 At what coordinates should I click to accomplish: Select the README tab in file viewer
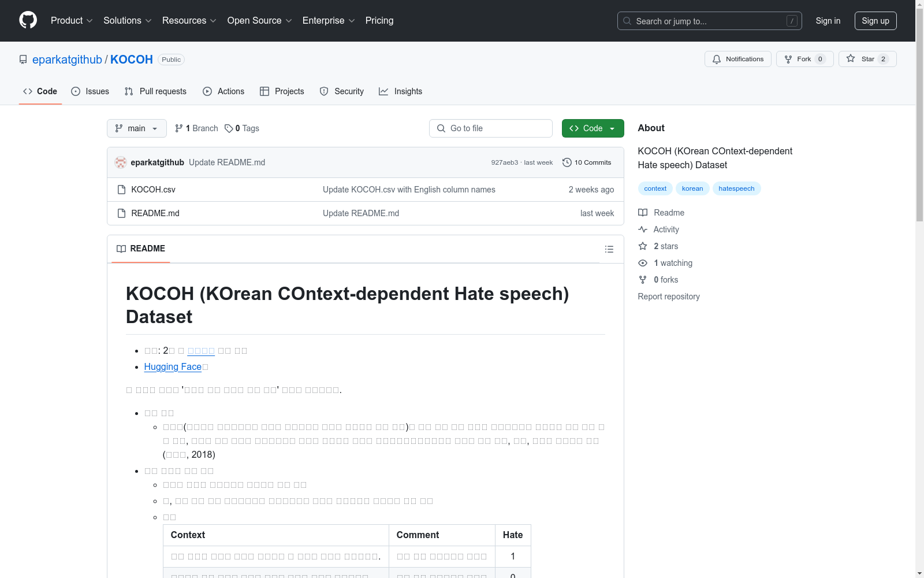point(141,249)
